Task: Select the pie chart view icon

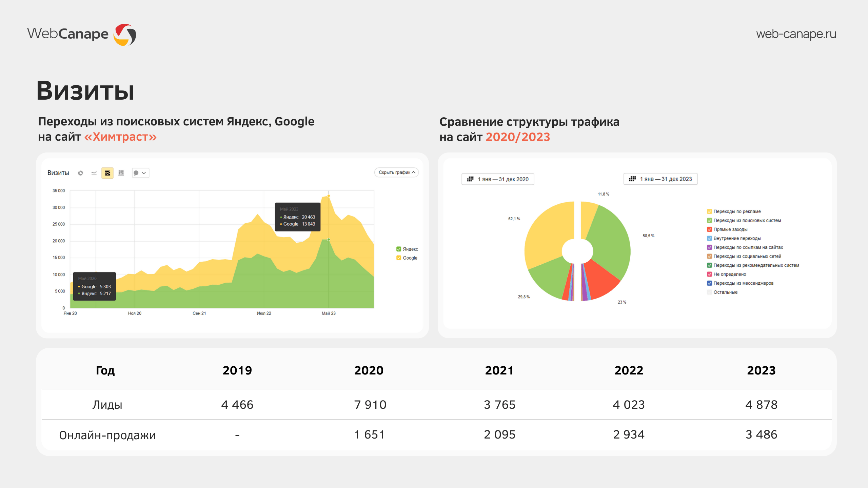Action: click(x=80, y=173)
